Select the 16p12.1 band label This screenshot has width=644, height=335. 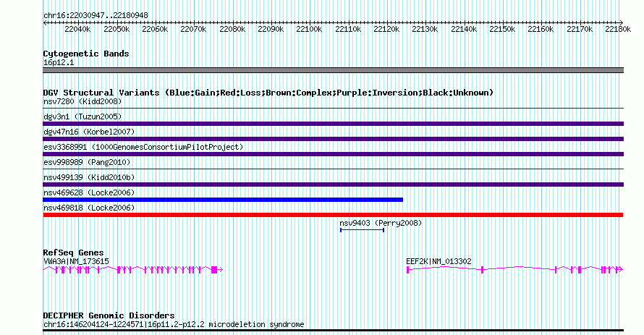point(59,62)
